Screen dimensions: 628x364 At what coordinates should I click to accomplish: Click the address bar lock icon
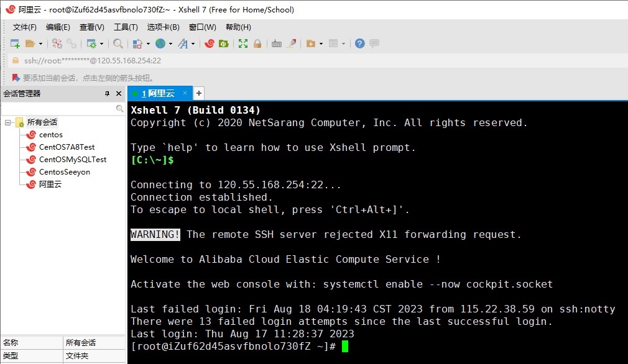coord(16,60)
